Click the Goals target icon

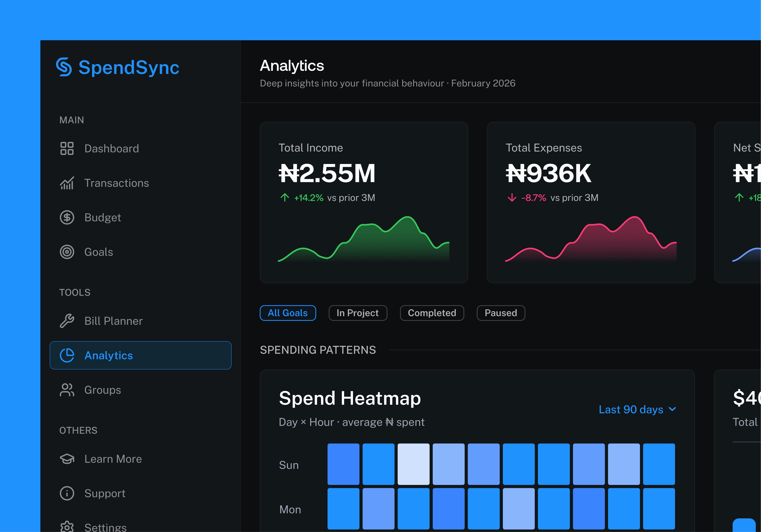click(67, 252)
